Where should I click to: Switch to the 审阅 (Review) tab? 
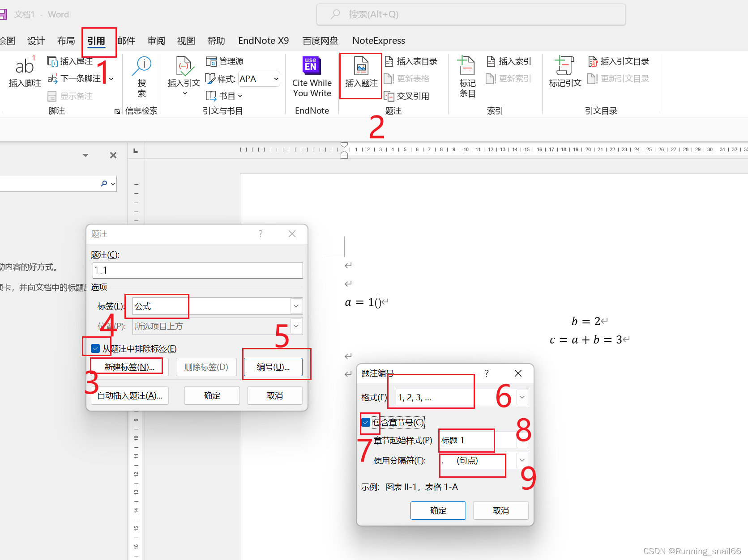[x=156, y=41]
